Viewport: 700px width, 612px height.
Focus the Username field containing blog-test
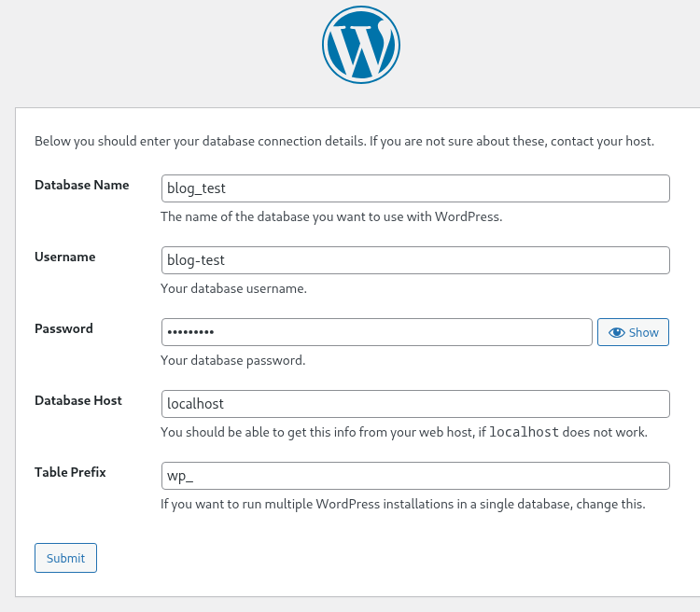(x=415, y=260)
